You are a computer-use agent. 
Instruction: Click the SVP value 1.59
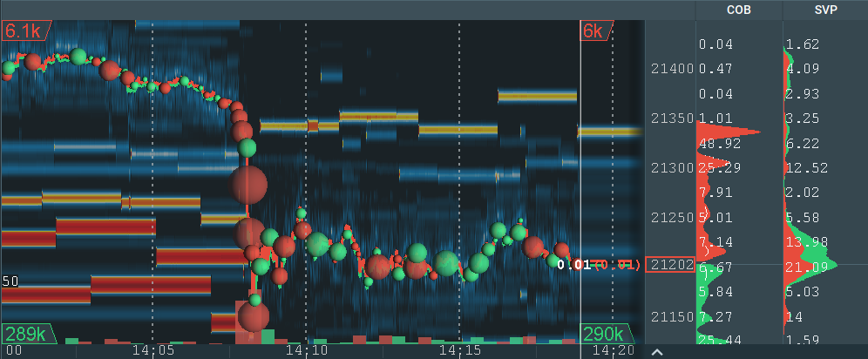point(802,339)
